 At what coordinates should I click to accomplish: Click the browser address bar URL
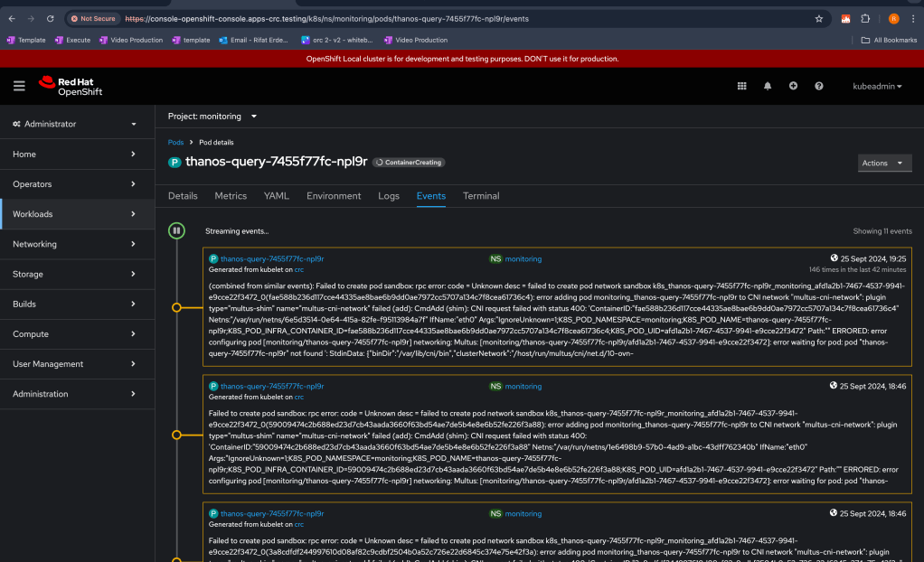(327, 19)
